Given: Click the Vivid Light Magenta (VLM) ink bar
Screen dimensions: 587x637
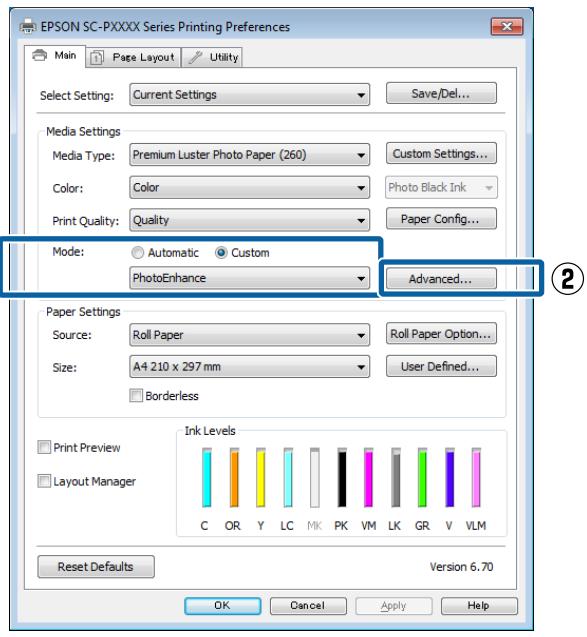Looking at the screenshot, I should pos(476,477).
